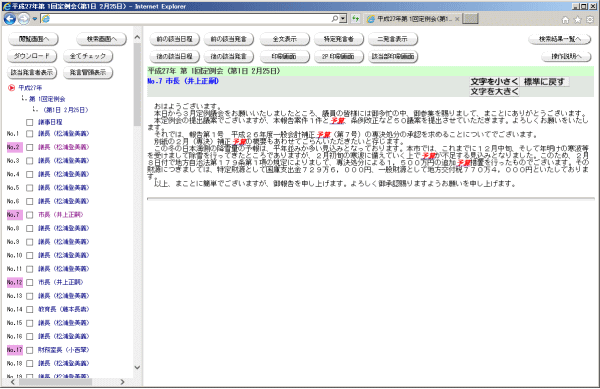Click the ダウンロード button
This screenshot has height=389, width=600.
(x=32, y=56)
